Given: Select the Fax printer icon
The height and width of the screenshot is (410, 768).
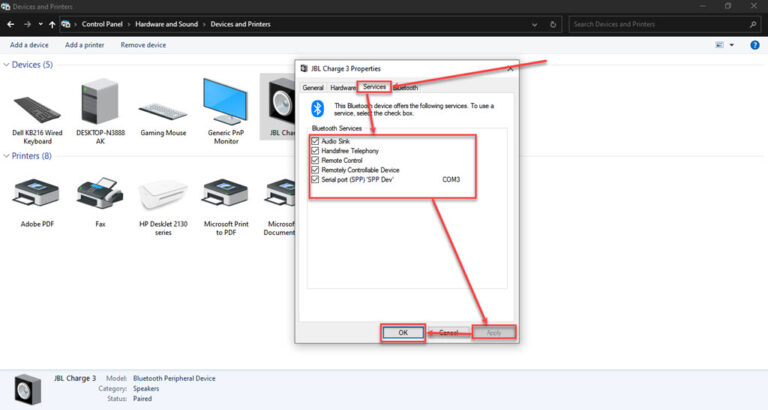Looking at the screenshot, I should point(100,192).
